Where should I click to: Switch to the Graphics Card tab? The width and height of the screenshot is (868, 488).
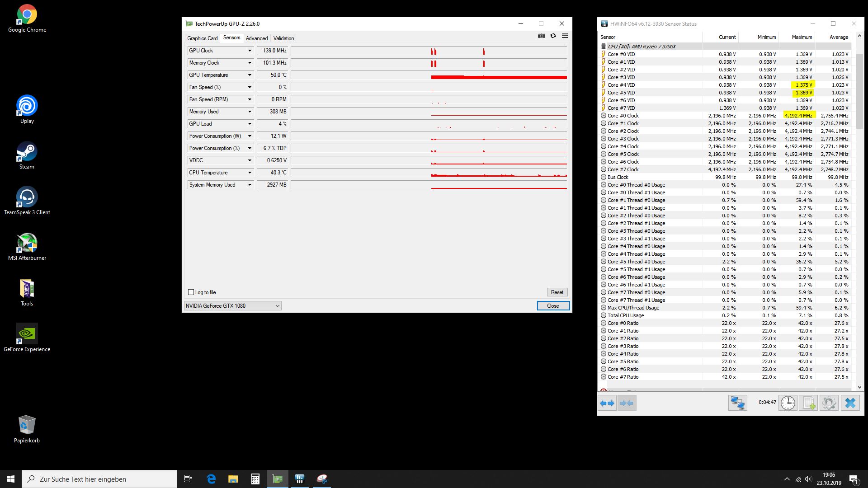click(x=202, y=38)
